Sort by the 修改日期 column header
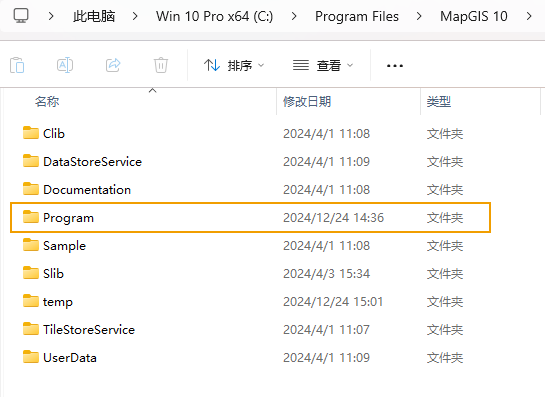 pos(307,102)
